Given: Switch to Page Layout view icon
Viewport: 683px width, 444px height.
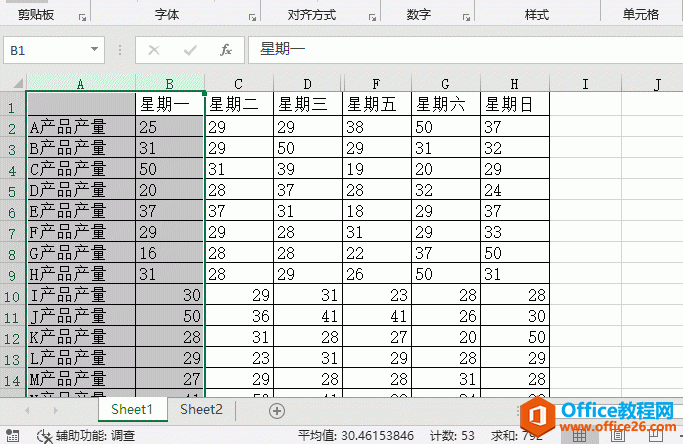Looking at the screenshot, I should point(617,435).
